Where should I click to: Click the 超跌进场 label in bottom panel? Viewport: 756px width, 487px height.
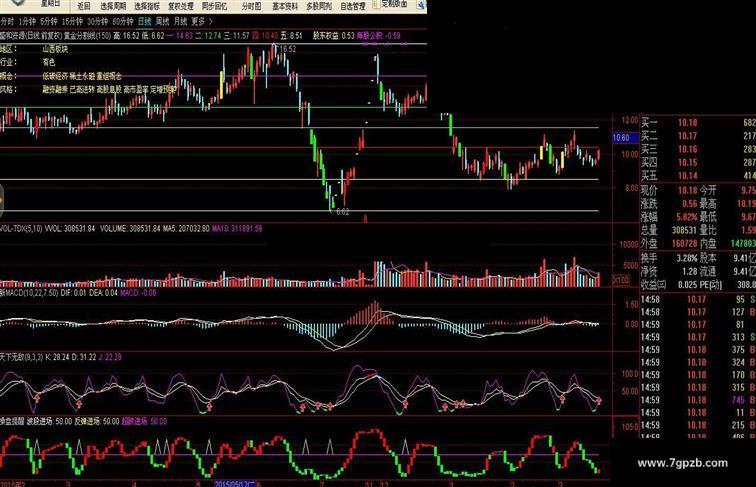pos(144,421)
